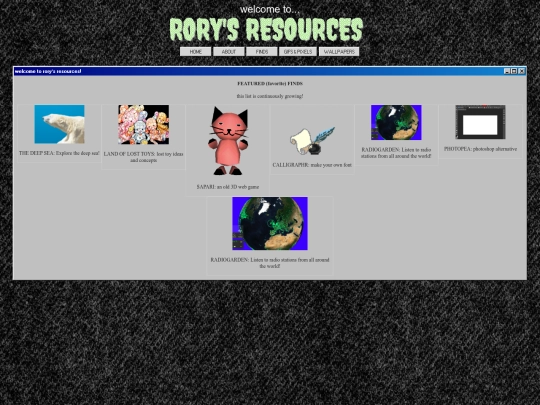Click 'CALLIGRAPHR: make your own font' link
540x405 pixels.
tap(312, 165)
